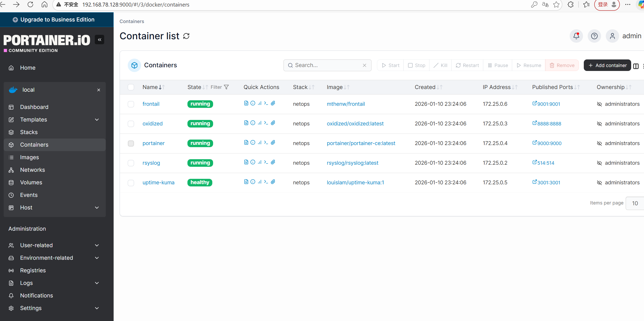Sort containers by the Name column

click(x=153, y=87)
